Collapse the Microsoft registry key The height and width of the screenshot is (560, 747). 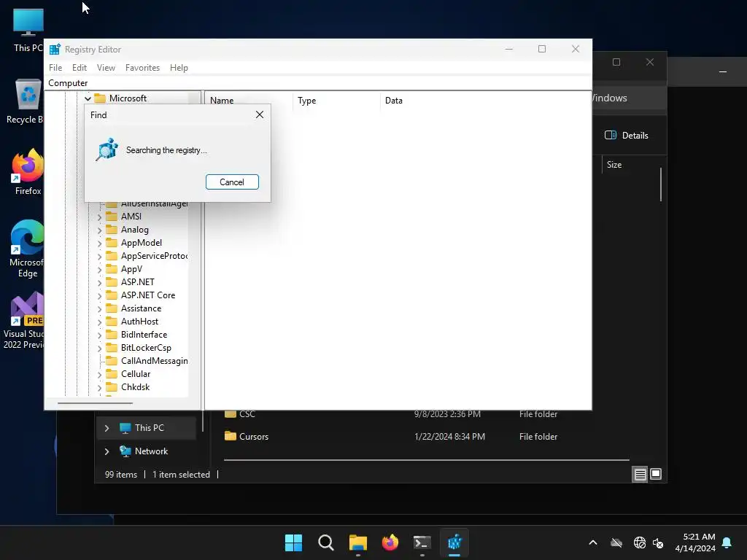tap(88, 98)
